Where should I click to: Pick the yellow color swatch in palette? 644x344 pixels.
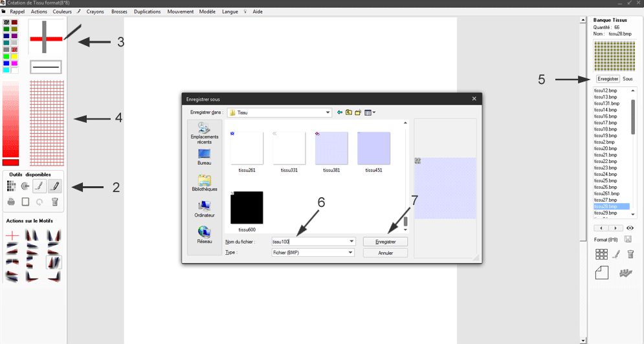coord(14,56)
